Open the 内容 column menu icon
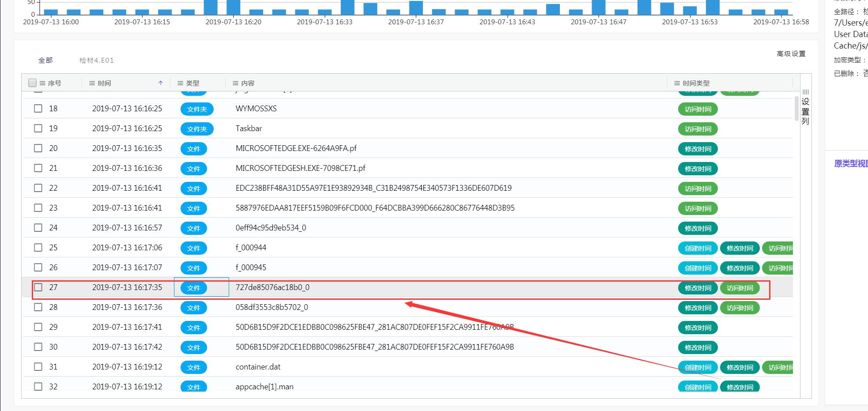868x411 pixels. [x=235, y=83]
